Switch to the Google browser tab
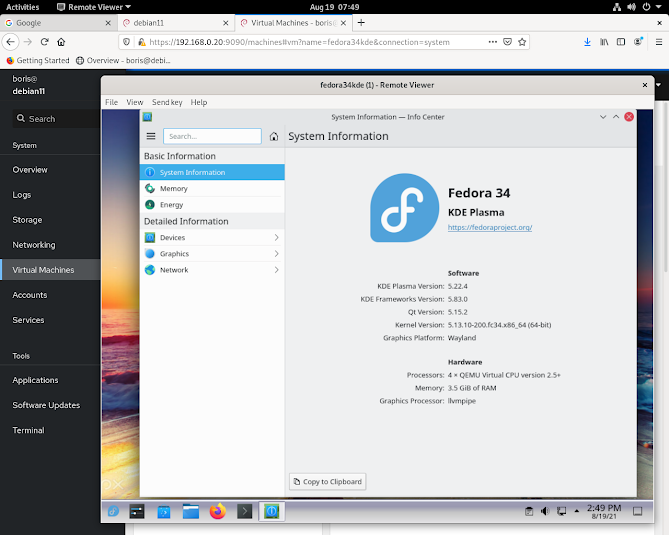The image size is (669, 535). (58, 23)
